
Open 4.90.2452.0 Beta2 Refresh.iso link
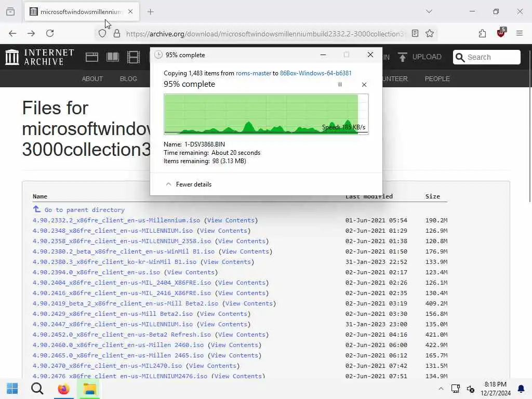pos(122,335)
